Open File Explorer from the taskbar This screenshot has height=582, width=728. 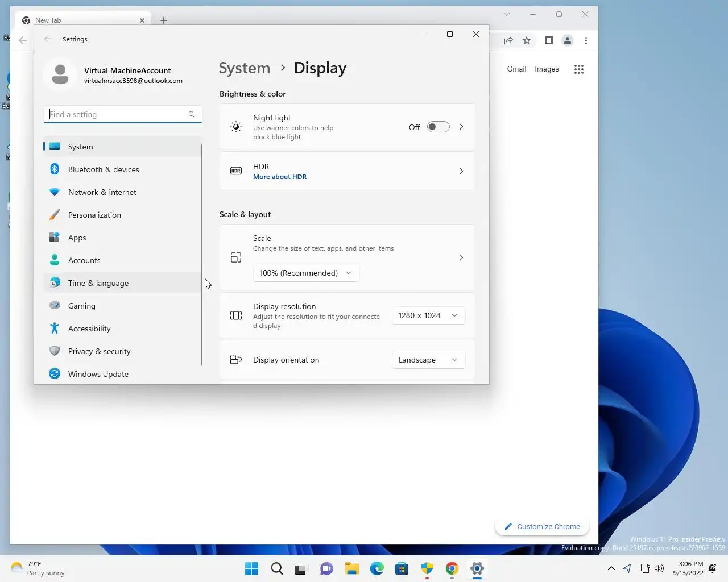(x=351, y=568)
